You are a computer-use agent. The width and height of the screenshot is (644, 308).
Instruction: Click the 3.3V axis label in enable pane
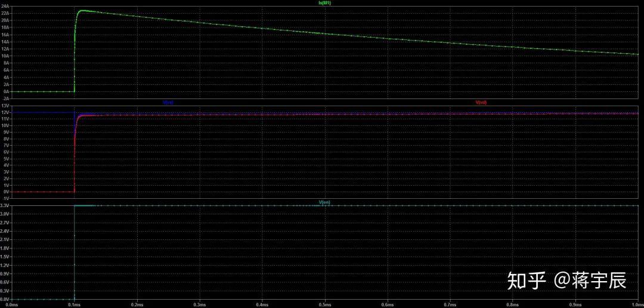[x=5, y=205]
